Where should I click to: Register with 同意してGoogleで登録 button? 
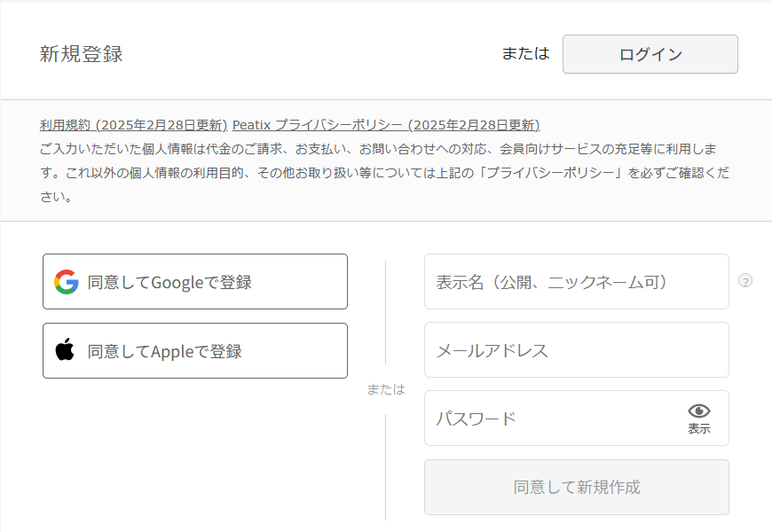tap(195, 281)
